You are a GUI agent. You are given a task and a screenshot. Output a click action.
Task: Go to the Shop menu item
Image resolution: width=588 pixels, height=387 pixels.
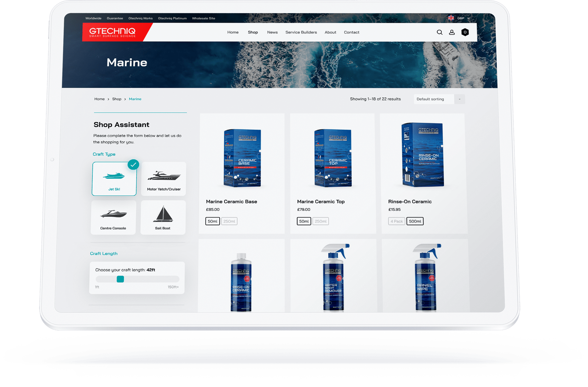[x=253, y=32]
